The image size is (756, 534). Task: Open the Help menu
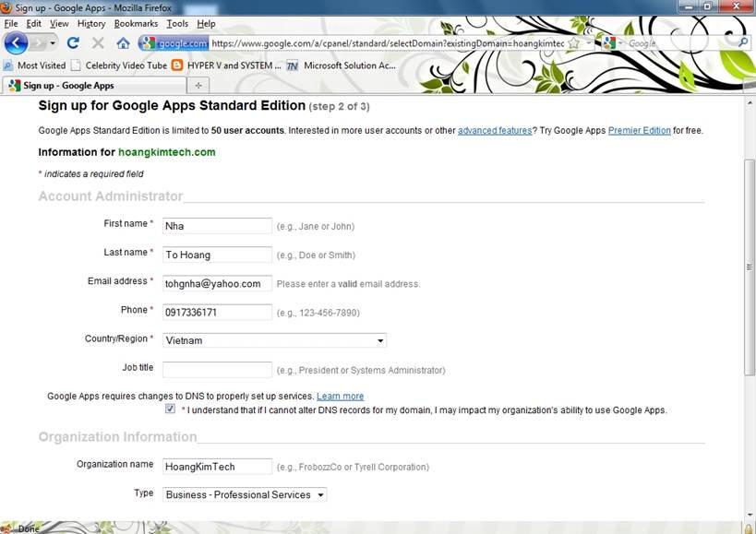(x=206, y=24)
